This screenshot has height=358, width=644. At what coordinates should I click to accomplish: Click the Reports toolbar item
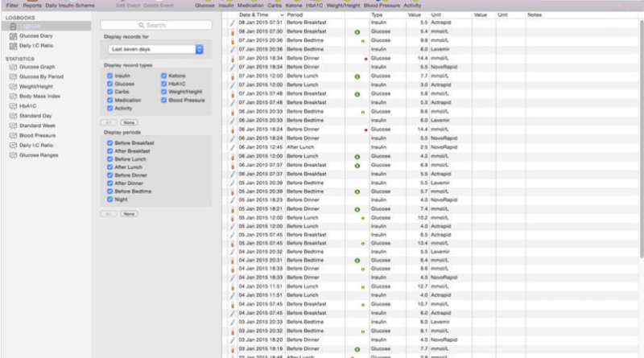coord(32,5)
